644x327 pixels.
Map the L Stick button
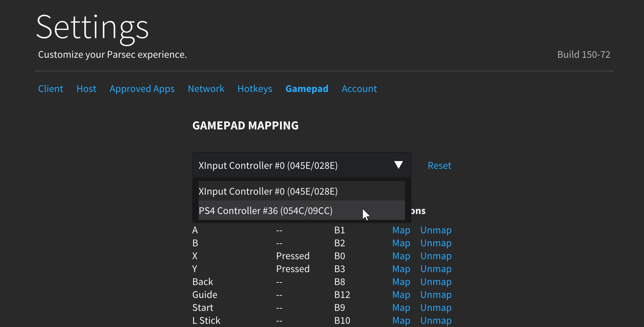tap(401, 321)
